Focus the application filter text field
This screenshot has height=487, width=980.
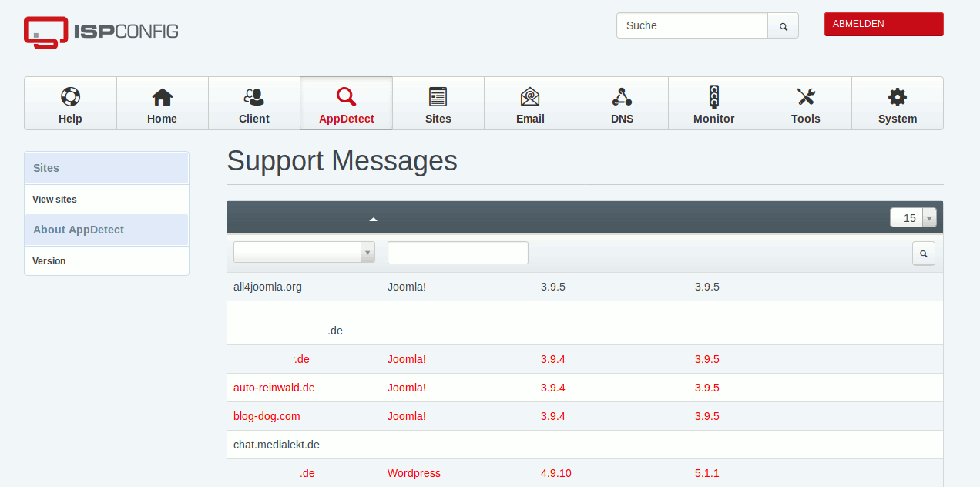click(x=458, y=253)
